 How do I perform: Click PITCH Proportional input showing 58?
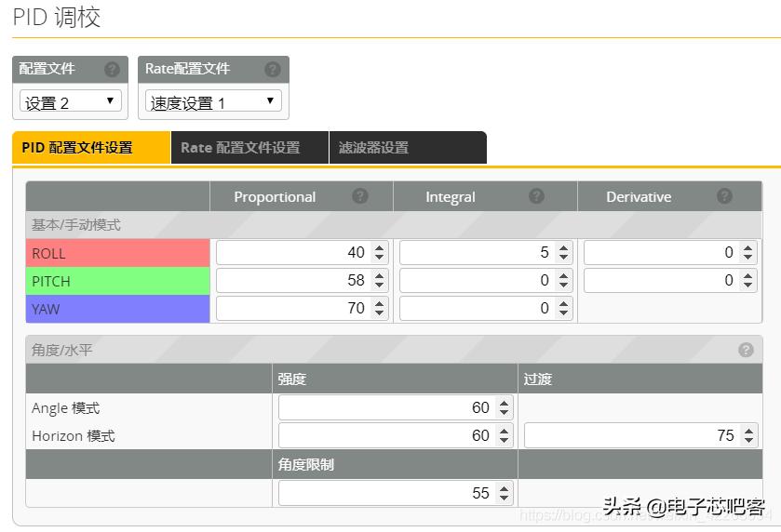302,280
